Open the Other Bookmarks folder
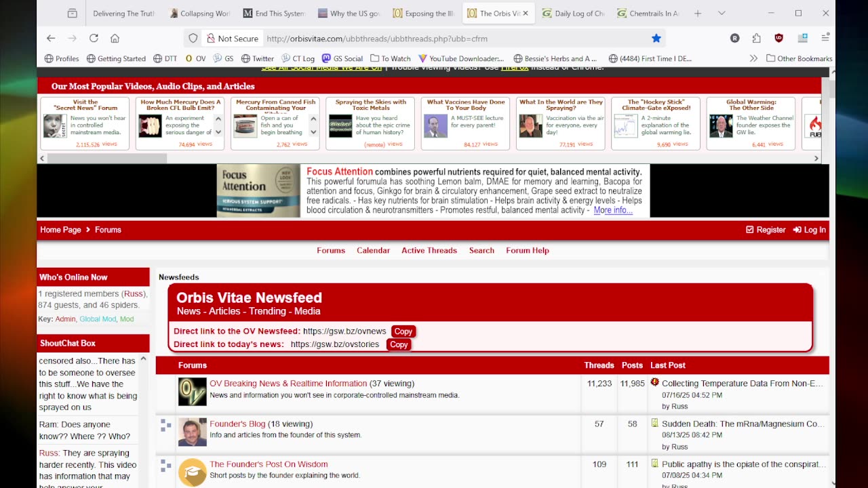This screenshot has height=488, width=868. 799,58
